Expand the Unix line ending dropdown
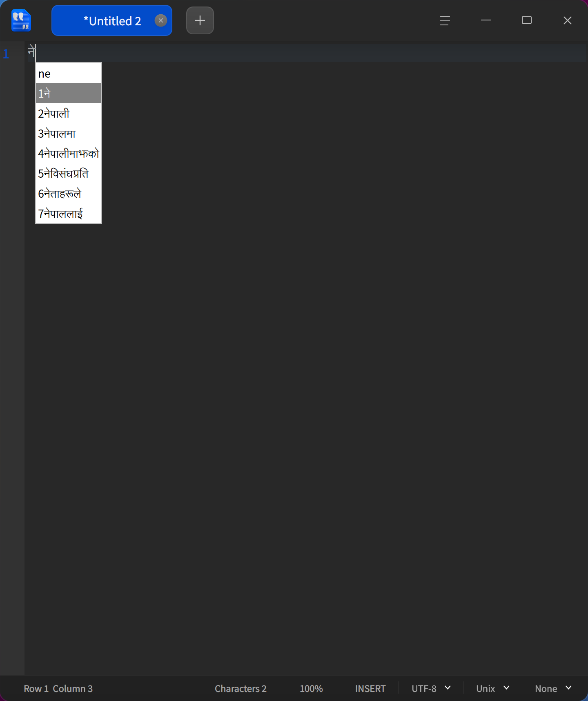Viewport: 588px width, 701px height. pos(493,689)
